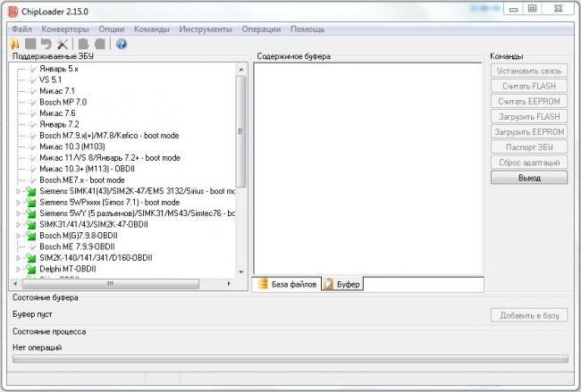Click gray icon beside Январь 5.x
This screenshot has height=392, width=581.
[32, 69]
